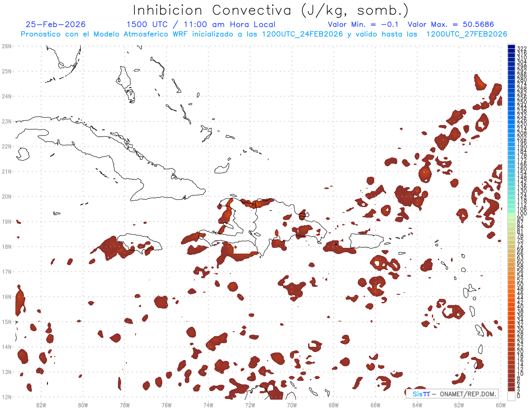Click the 72W longitude axis label
Screen dimensions: 532x411
click(250, 404)
